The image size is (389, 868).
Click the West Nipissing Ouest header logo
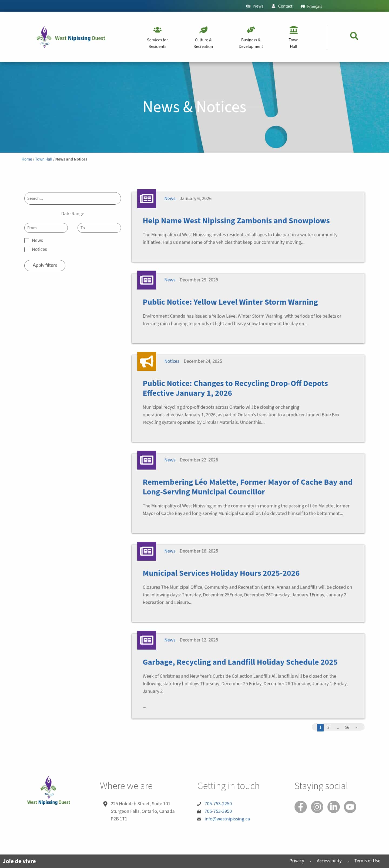coord(71,37)
